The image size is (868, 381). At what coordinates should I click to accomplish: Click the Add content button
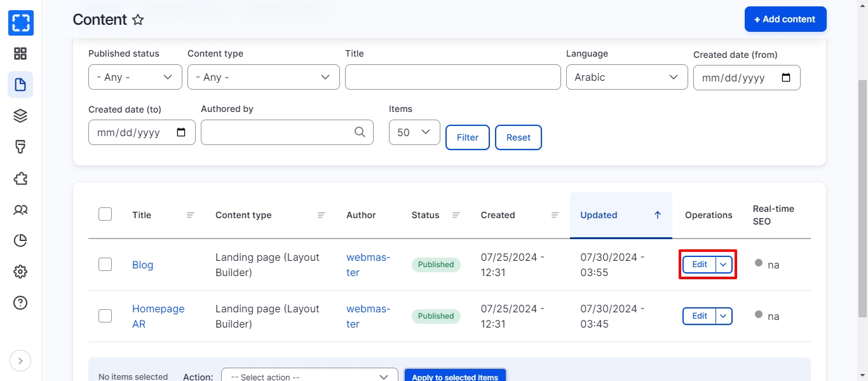(785, 19)
